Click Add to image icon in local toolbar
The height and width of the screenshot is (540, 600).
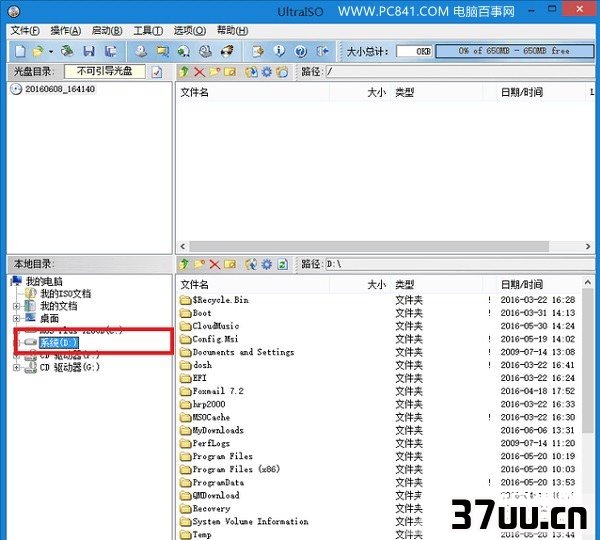[251, 264]
